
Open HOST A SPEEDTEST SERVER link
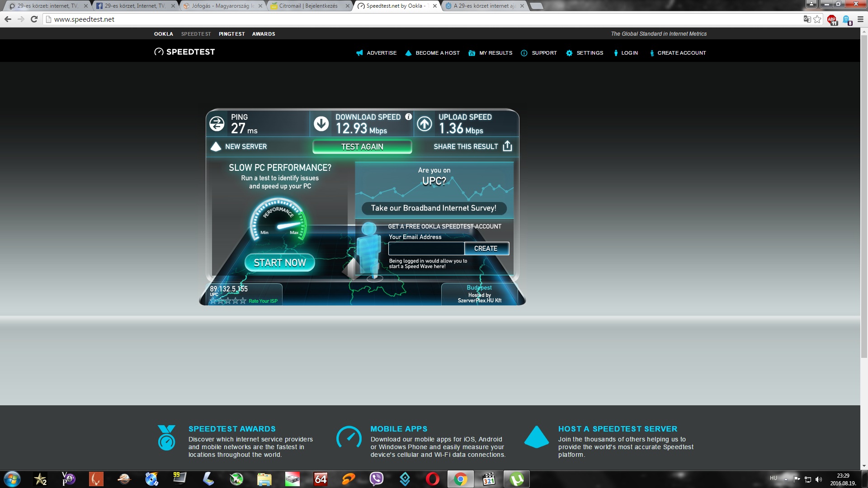[618, 429]
